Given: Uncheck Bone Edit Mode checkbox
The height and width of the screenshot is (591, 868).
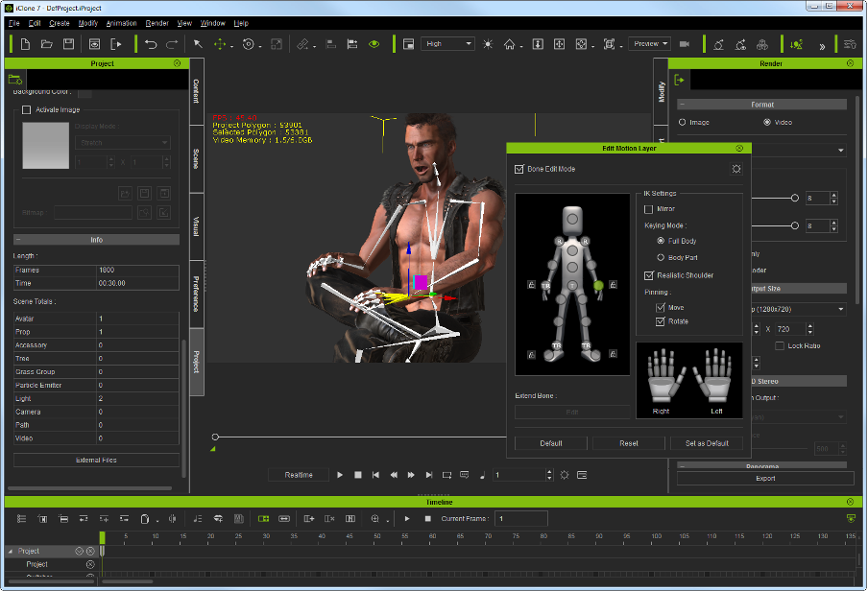Looking at the screenshot, I should 519,169.
